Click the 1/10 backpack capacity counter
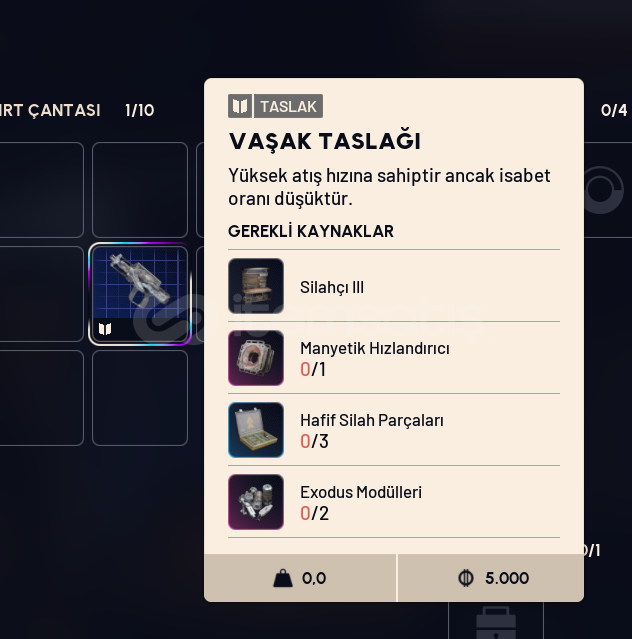This screenshot has width=632, height=639. [x=140, y=110]
